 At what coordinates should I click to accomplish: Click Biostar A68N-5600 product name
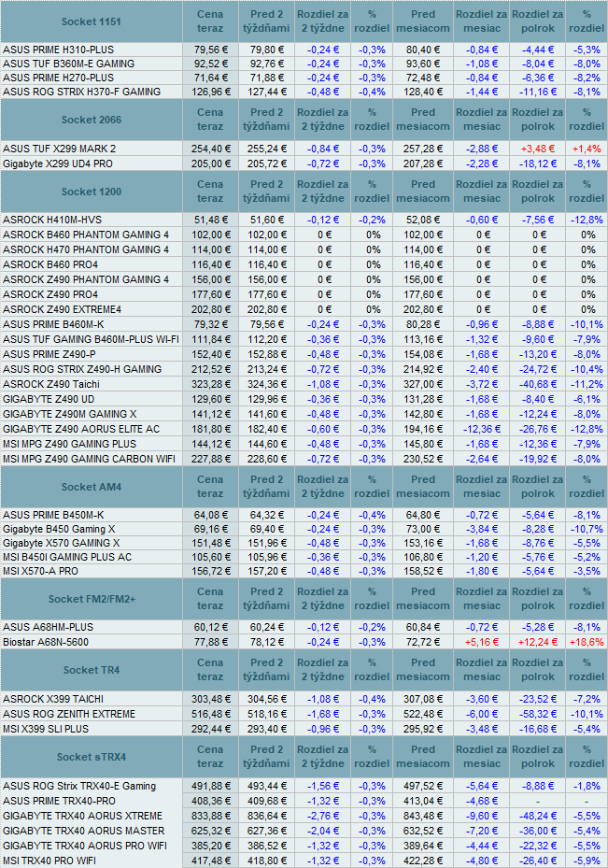pyautogui.click(x=46, y=642)
